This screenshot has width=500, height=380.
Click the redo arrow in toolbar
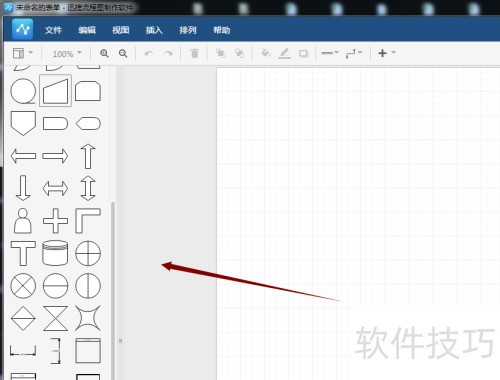(x=168, y=53)
